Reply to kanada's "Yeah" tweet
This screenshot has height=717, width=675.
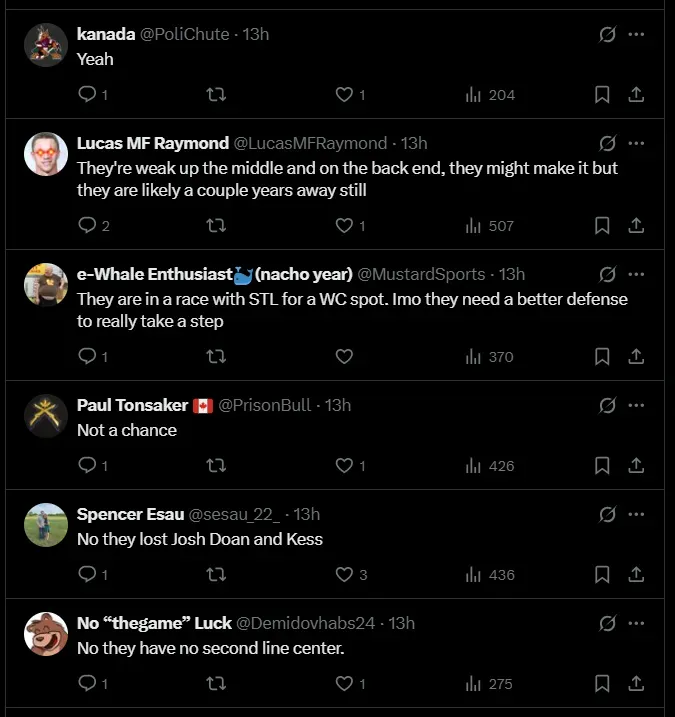(x=87, y=95)
